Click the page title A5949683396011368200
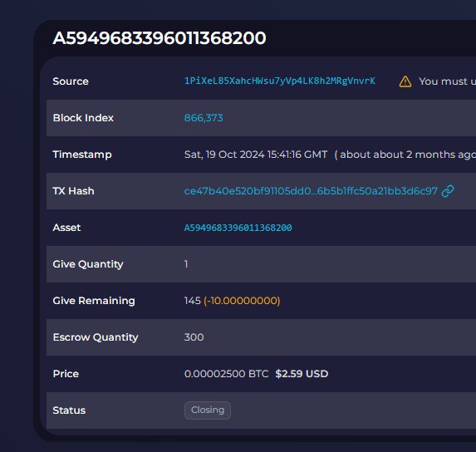Image resolution: width=476 pixels, height=452 pixels. tap(159, 38)
